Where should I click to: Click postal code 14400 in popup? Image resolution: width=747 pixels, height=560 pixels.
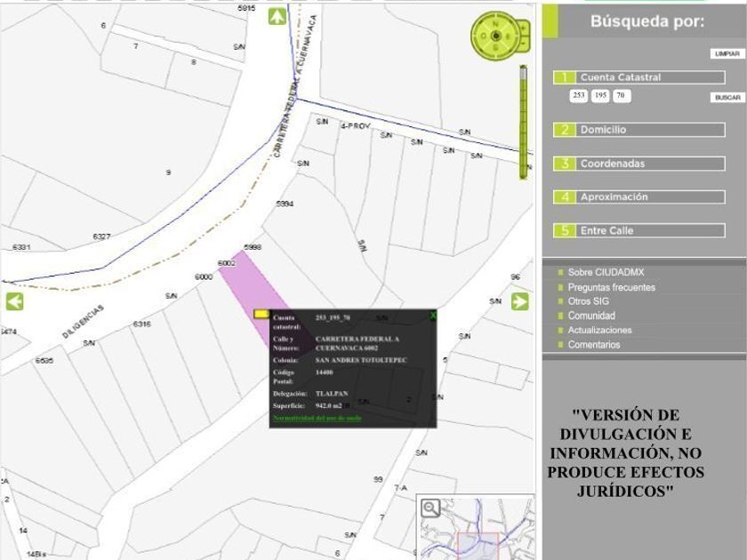[324, 372]
